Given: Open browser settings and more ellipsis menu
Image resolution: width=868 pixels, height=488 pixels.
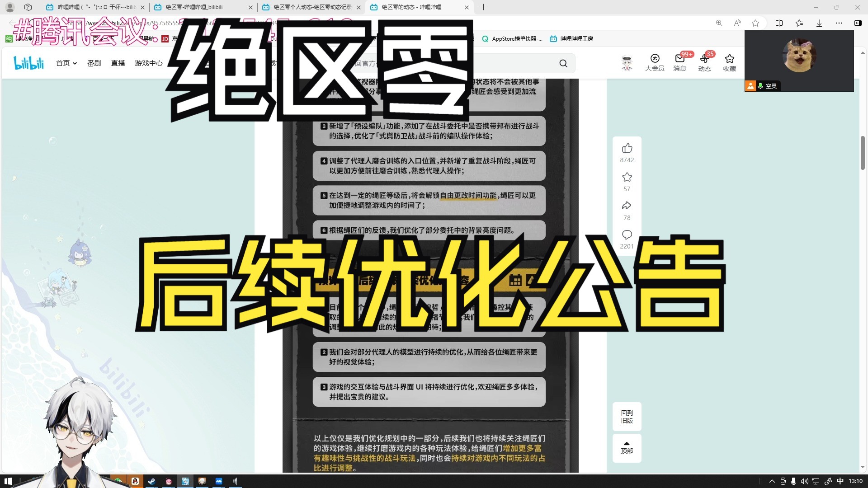Looking at the screenshot, I should click(x=839, y=23).
